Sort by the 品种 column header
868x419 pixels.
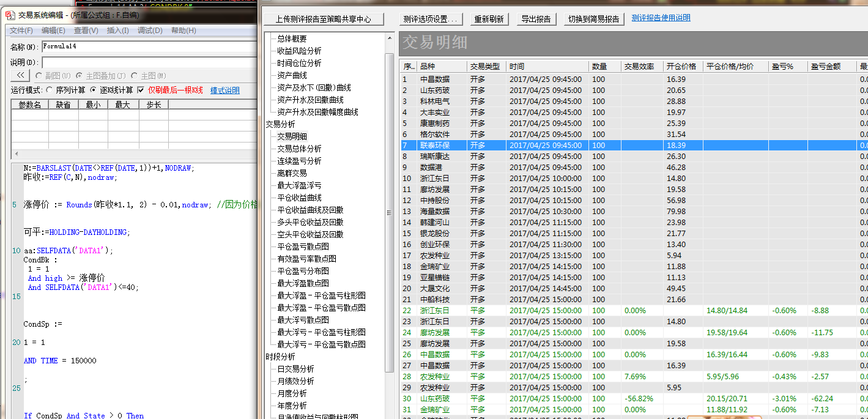pyautogui.click(x=442, y=66)
